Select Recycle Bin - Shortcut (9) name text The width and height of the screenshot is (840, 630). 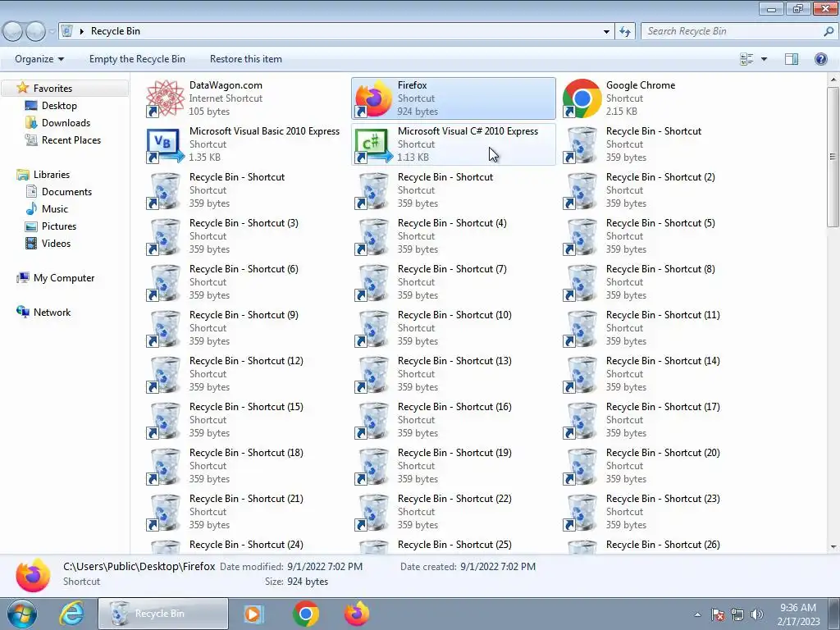244,315
